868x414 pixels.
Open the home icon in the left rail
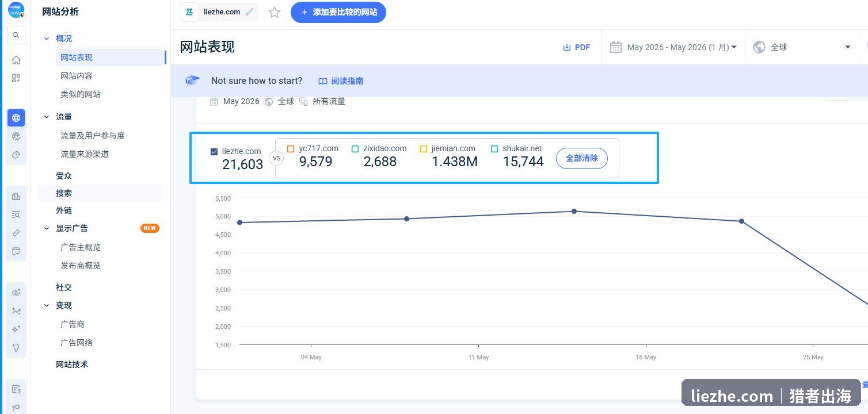point(16,60)
